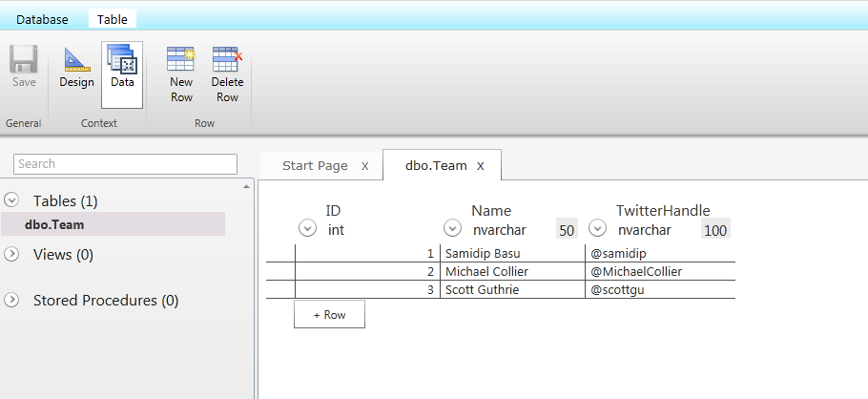Click the New Row ribbon icon
This screenshot has height=399, width=868.
tap(181, 60)
